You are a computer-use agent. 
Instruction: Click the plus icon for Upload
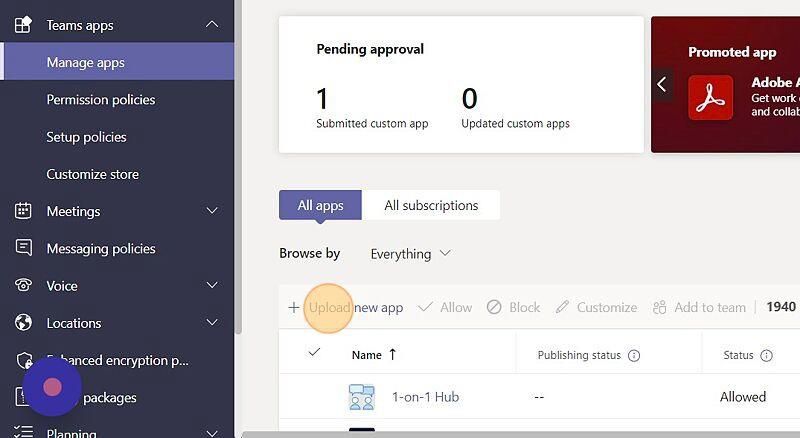pyautogui.click(x=293, y=307)
